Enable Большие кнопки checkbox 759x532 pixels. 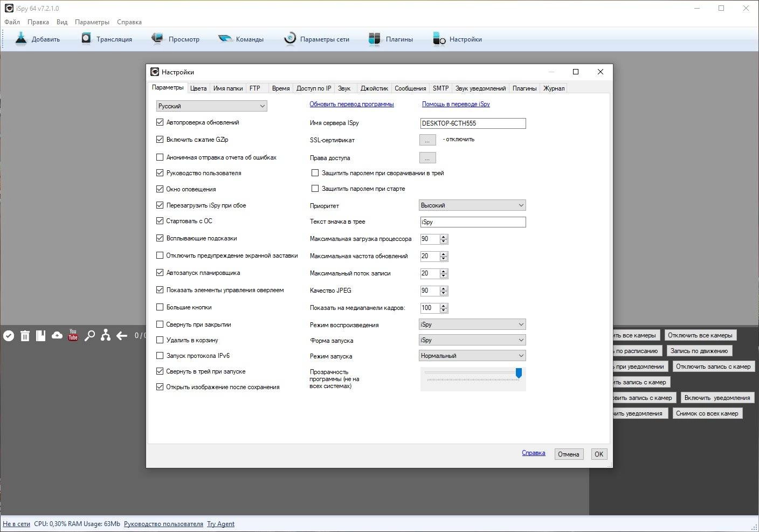(160, 307)
